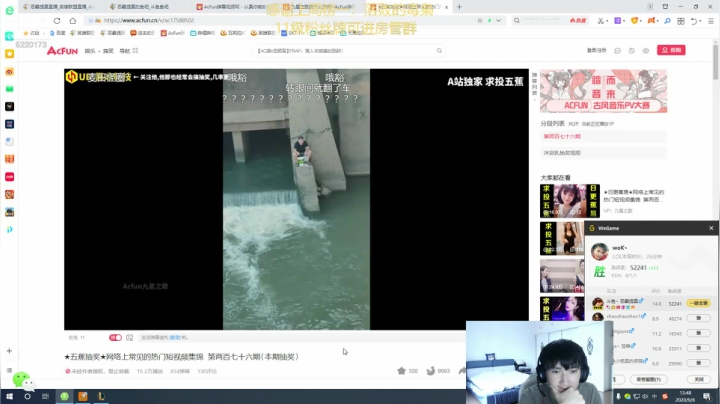
Task: Open Windows Start menu
Action: coord(9,396)
